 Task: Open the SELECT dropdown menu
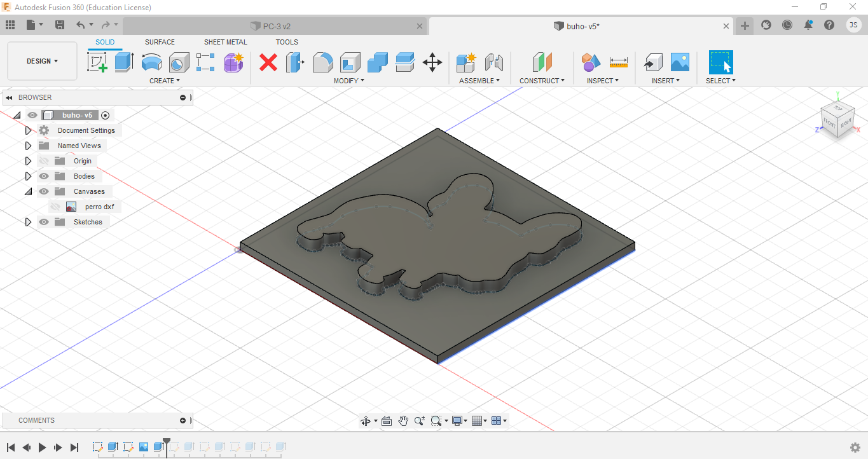click(720, 81)
